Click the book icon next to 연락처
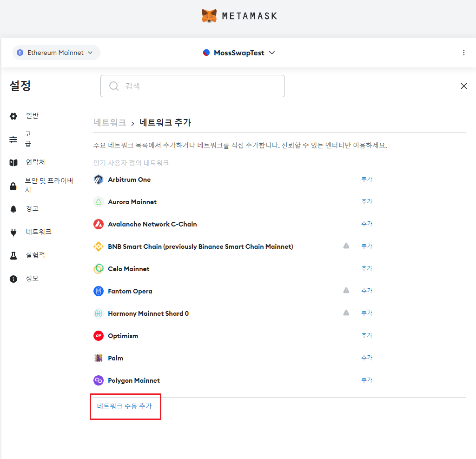 [x=13, y=162]
